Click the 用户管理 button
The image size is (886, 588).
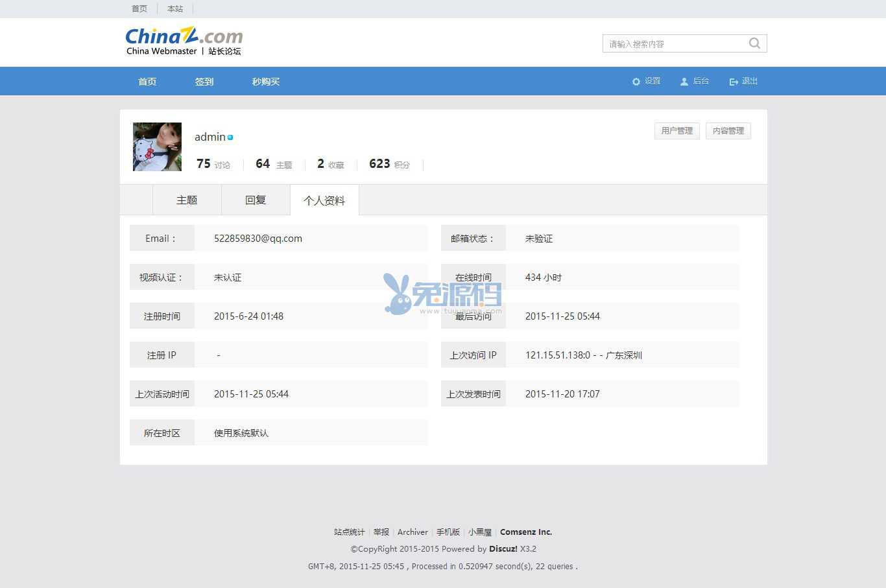pos(677,131)
